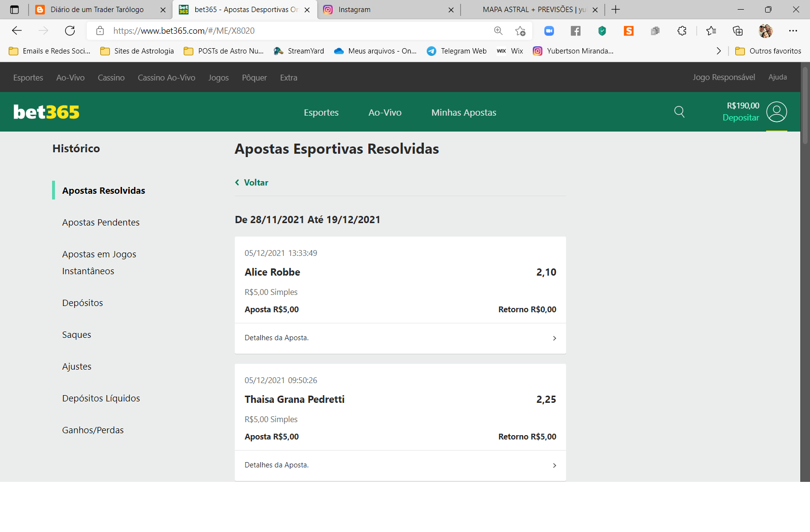Open Sites de Astrologia bookmark folder

137,51
